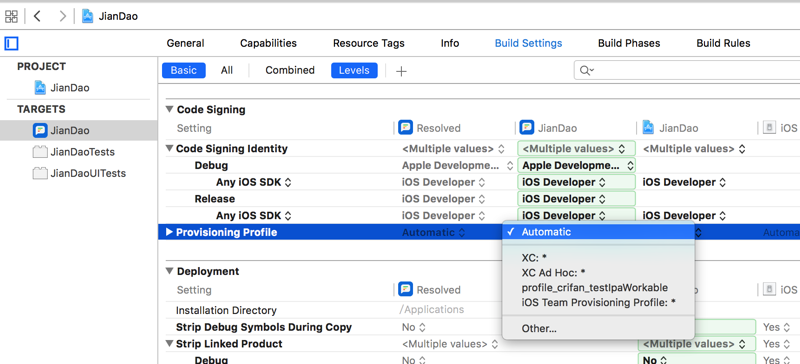The height and width of the screenshot is (364, 800).
Task: Select the JianDaoTests target folder icon
Action: coord(40,152)
